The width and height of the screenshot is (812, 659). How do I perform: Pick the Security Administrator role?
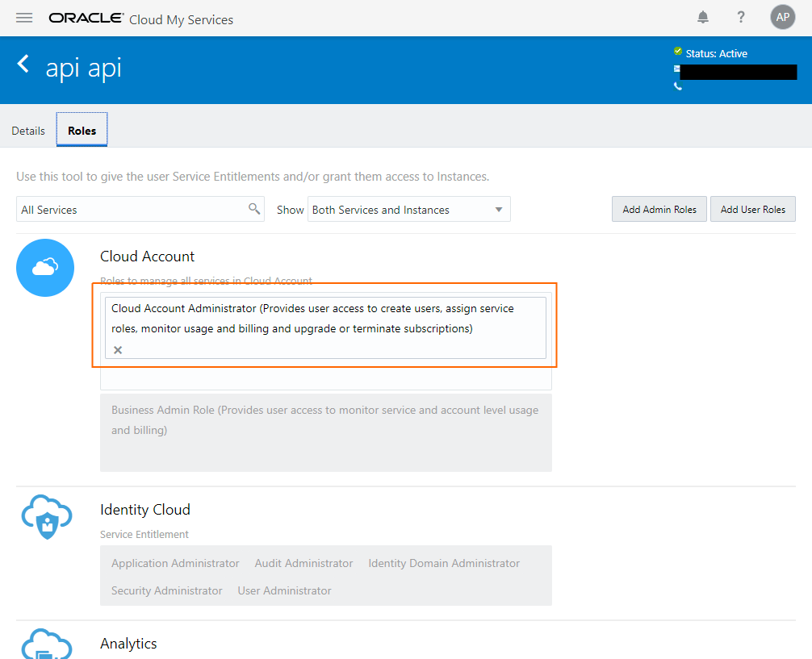tap(166, 590)
